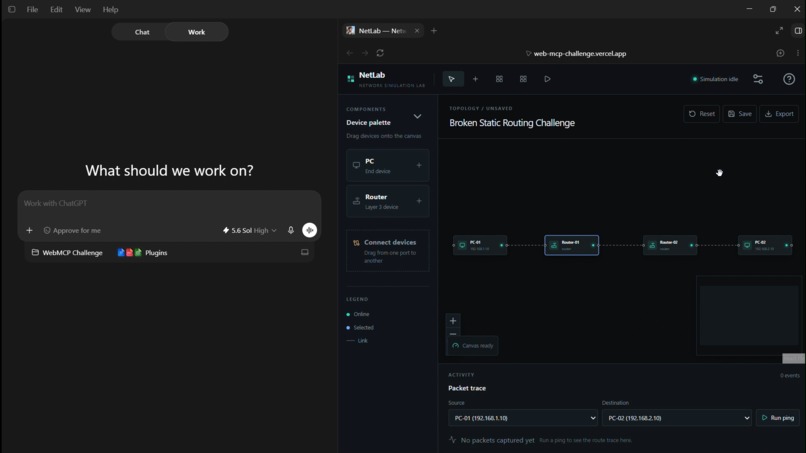Zoom out the canvas with minus button
Viewport: 806px width, 453px height.
tap(453, 334)
